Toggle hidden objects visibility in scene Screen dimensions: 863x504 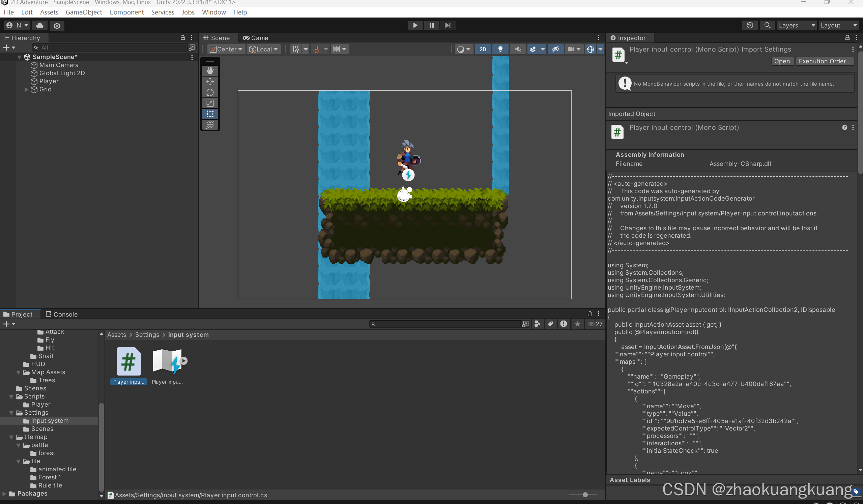[555, 49]
